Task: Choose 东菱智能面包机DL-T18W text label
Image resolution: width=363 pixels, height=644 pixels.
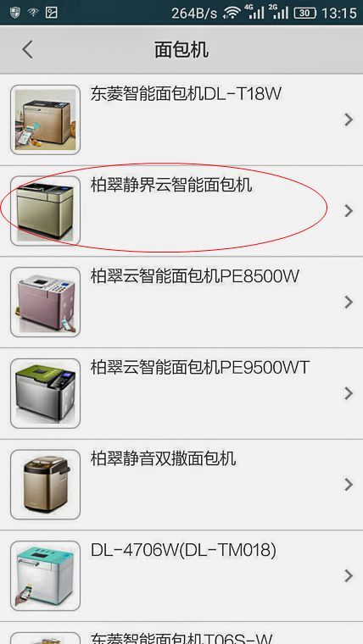Action: click(x=186, y=94)
